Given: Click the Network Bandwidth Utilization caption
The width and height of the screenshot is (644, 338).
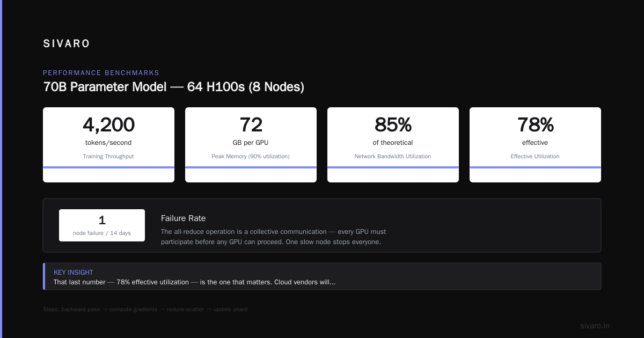Looking at the screenshot, I should click(393, 156).
